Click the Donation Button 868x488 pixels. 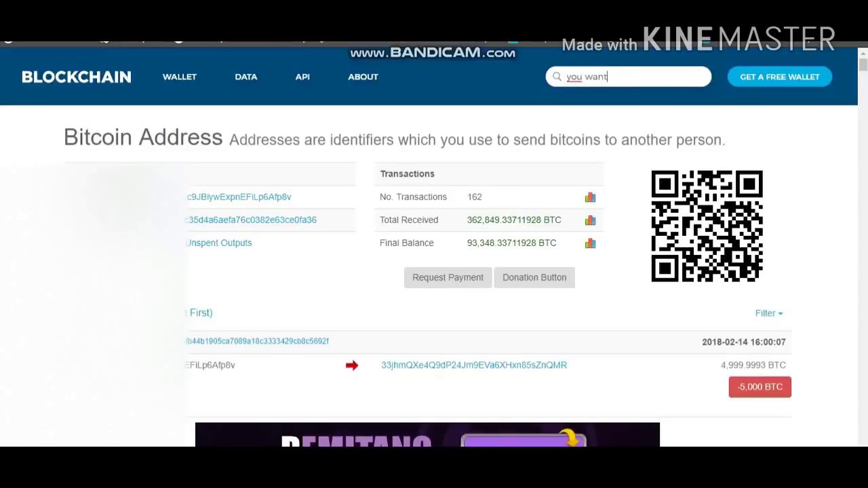point(534,277)
